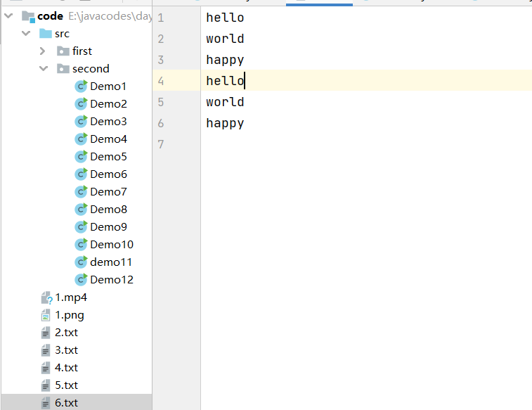Place cursor on world in line 5

point(225,102)
